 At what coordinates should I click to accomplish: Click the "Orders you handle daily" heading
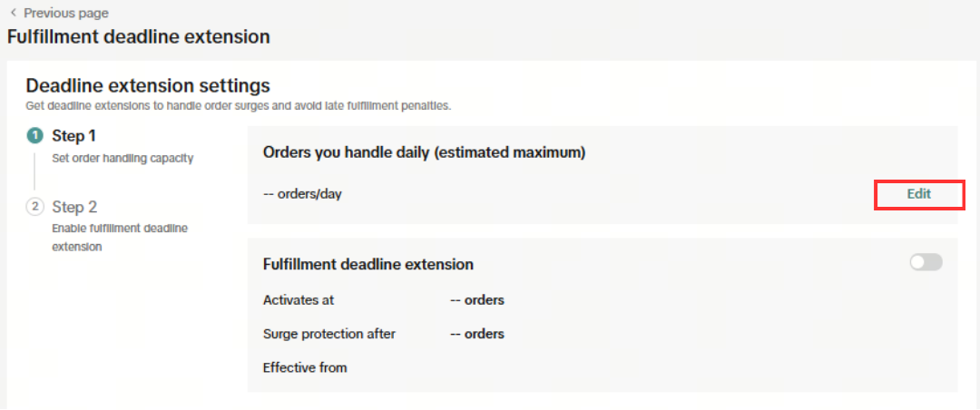point(424,152)
